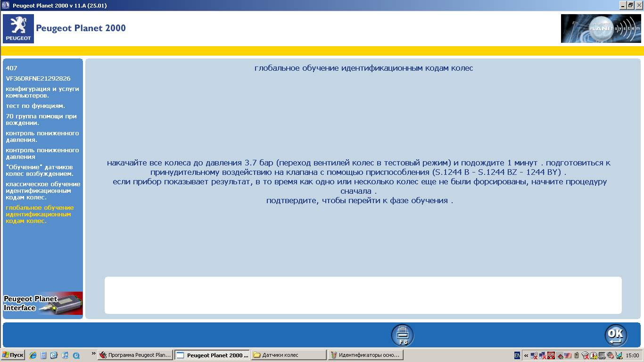Image resolution: width=644 pixels, height=362 pixels.
Task: Open конфигурация и услуги компьютеров
Action: (x=42, y=92)
